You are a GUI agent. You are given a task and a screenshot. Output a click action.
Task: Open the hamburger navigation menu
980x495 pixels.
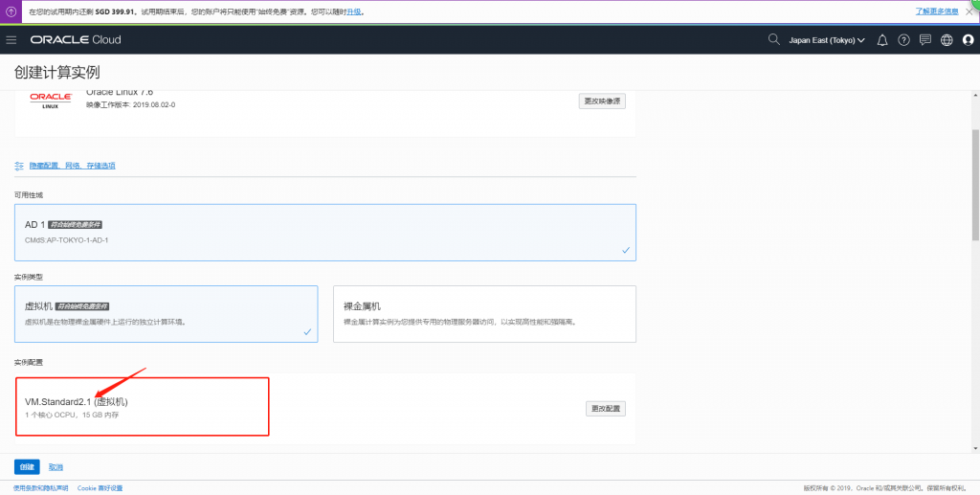pos(11,40)
